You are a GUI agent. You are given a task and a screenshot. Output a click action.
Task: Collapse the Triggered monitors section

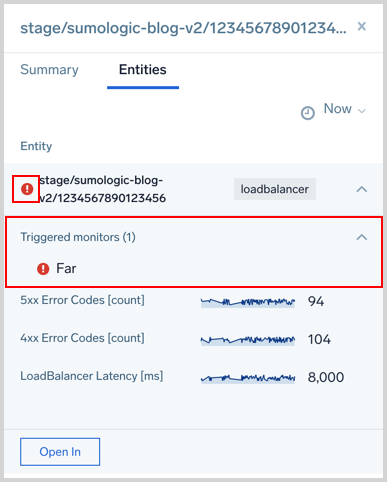(x=362, y=237)
